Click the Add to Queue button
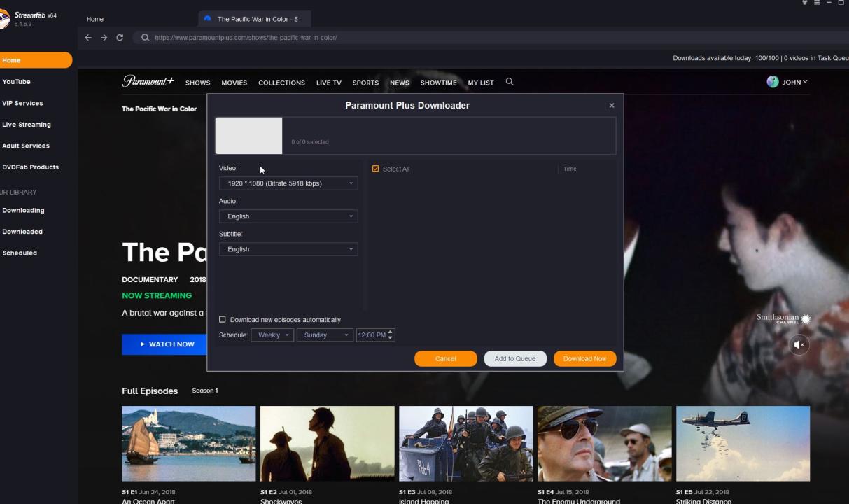This screenshot has height=504, width=849. (x=514, y=358)
